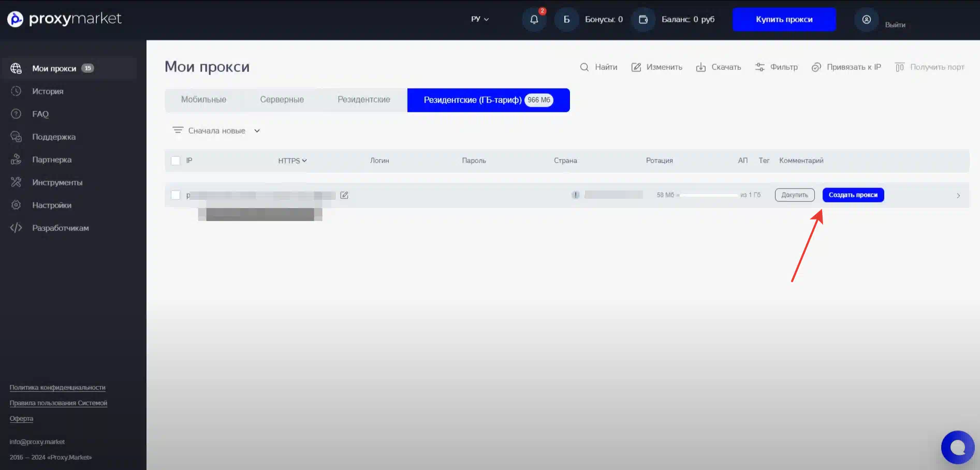Open Правила пользования Системой link
The width and height of the screenshot is (980, 470).
coord(58,403)
